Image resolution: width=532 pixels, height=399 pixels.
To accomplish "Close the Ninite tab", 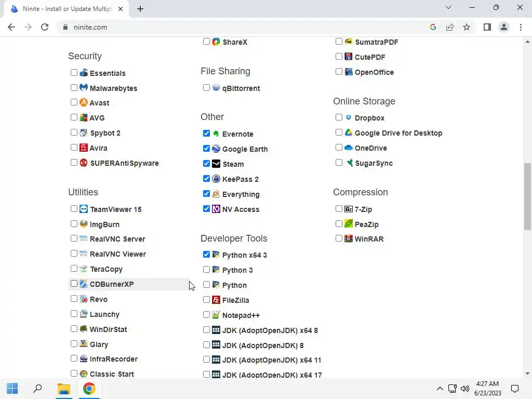I will tap(121, 9).
